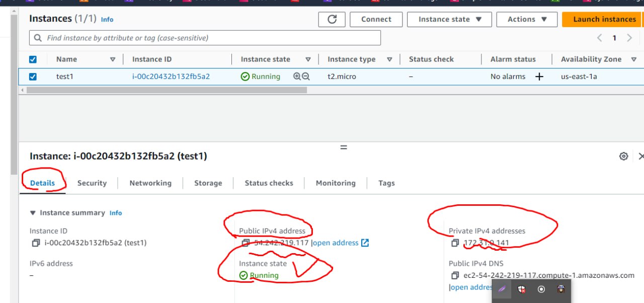Viewport: 644px width, 303px height.
Task: Go to previous page arrow
Action: [599, 38]
